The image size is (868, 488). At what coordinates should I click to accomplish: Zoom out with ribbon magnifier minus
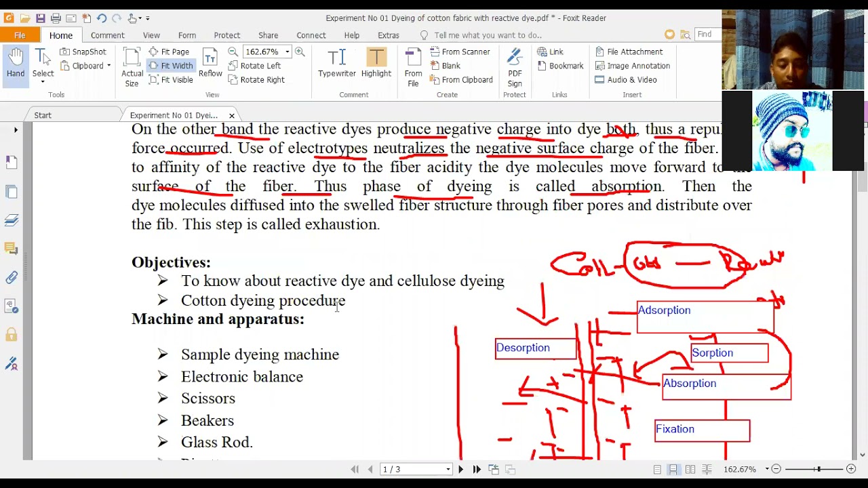pos(233,52)
